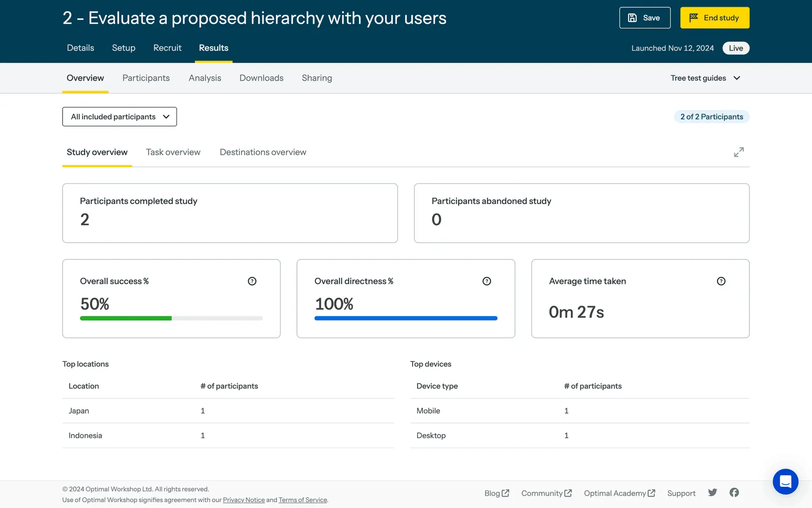Screen dimensions: 812x508
Task: Open the Average time taken help icon
Action: point(721,281)
